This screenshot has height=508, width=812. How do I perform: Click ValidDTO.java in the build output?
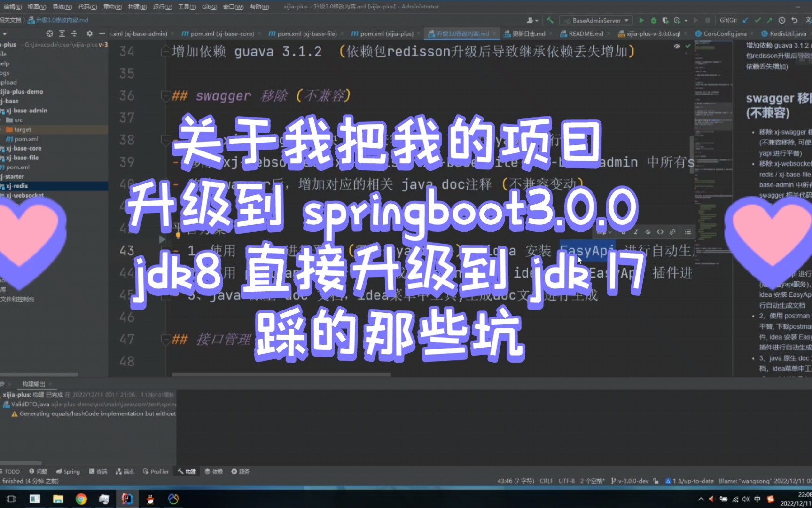(x=30, y=404)
